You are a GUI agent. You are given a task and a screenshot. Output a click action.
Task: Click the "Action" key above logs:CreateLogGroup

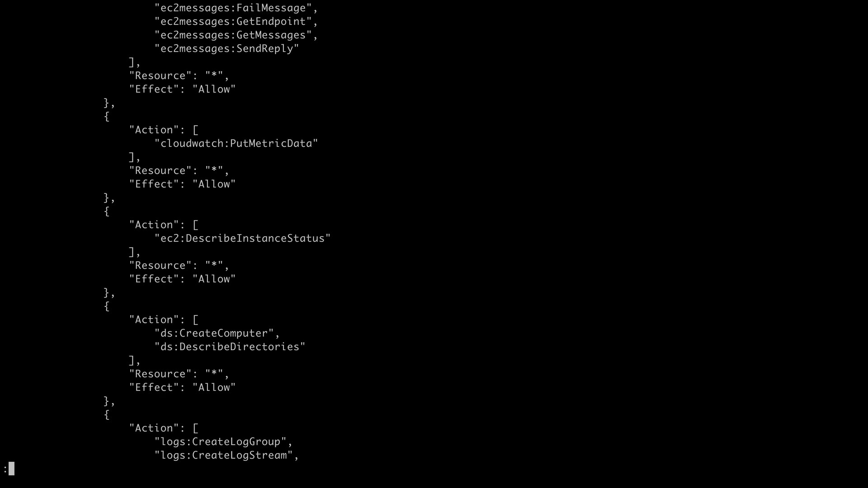pos(154,428)
